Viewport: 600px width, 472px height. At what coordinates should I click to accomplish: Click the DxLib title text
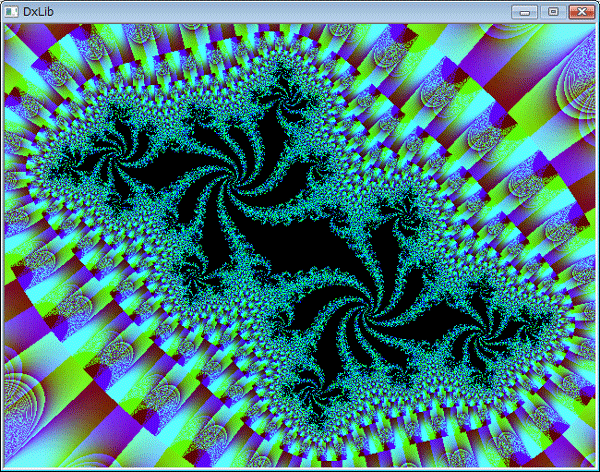(38, 12)
